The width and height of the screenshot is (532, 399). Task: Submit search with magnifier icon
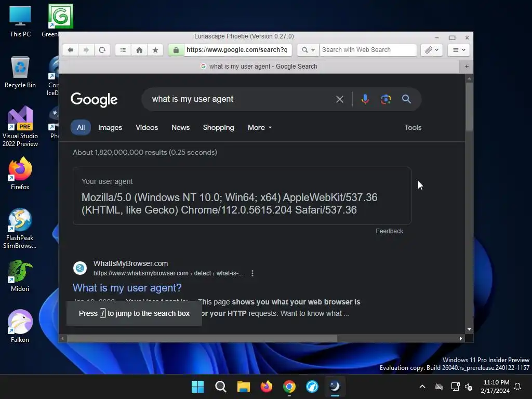pyautogui.click(x=406, y=99)
